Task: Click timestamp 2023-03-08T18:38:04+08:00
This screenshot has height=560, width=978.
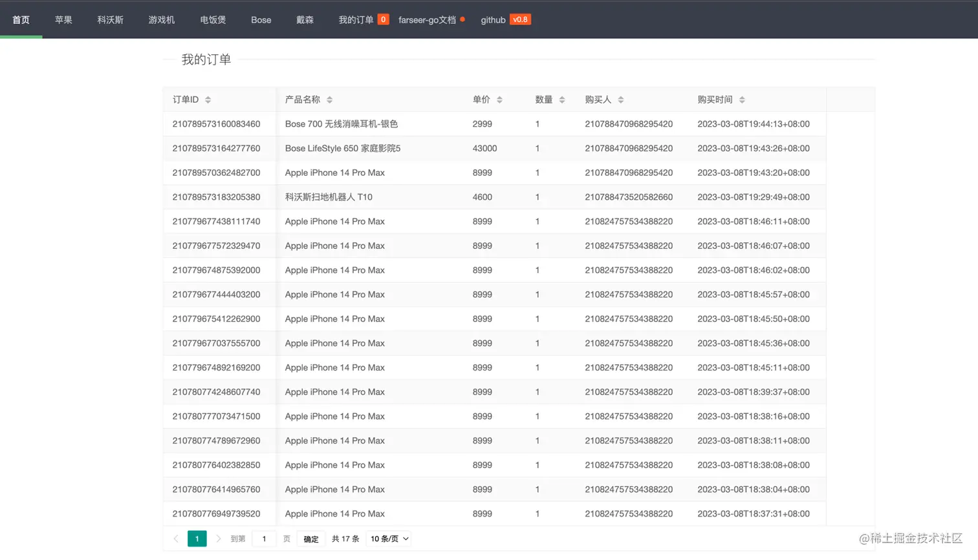Action: pos(754,490)
